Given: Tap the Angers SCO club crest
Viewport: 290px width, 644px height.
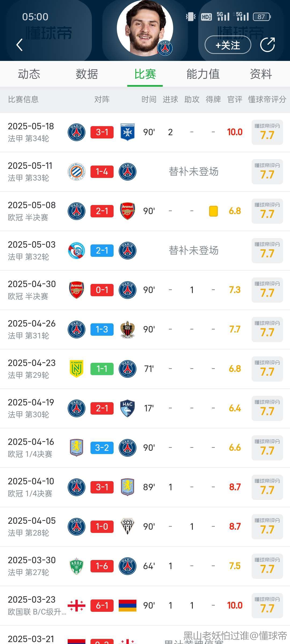Looking at the screenshot, I should [128, 526].
